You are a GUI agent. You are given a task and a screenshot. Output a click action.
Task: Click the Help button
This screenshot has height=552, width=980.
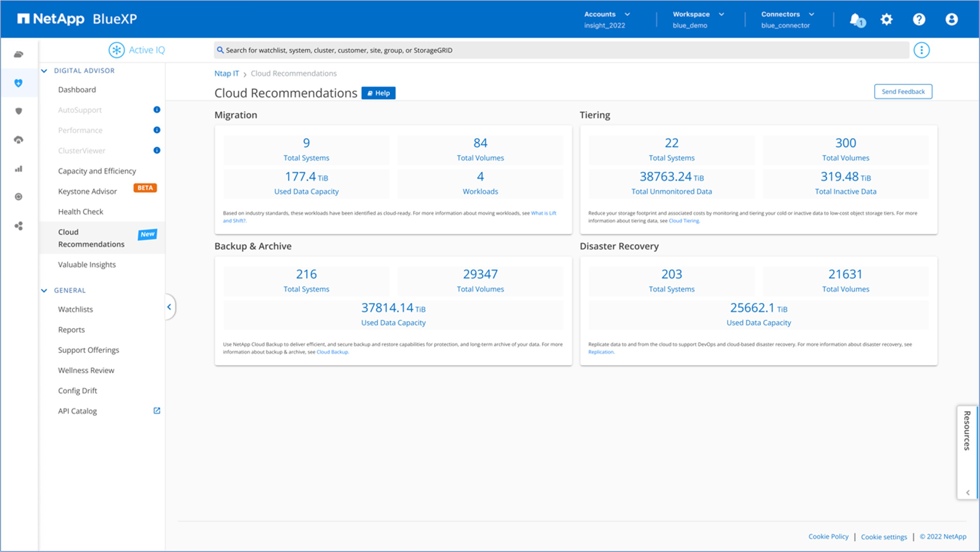click(x=378, y=93)
